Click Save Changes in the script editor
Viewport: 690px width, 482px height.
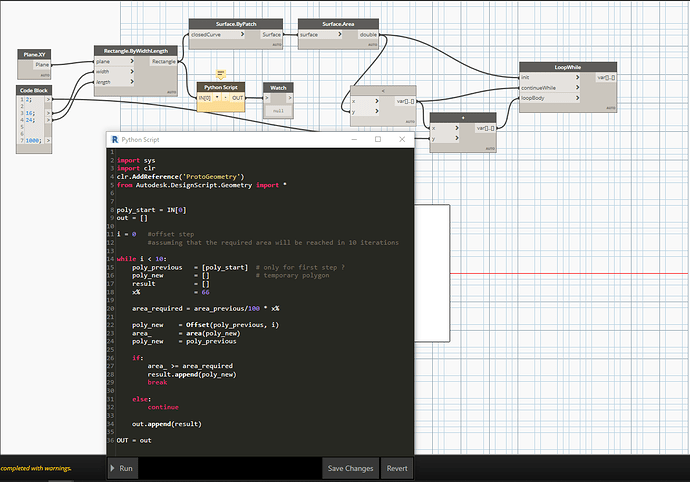click(x=350, y=468)
